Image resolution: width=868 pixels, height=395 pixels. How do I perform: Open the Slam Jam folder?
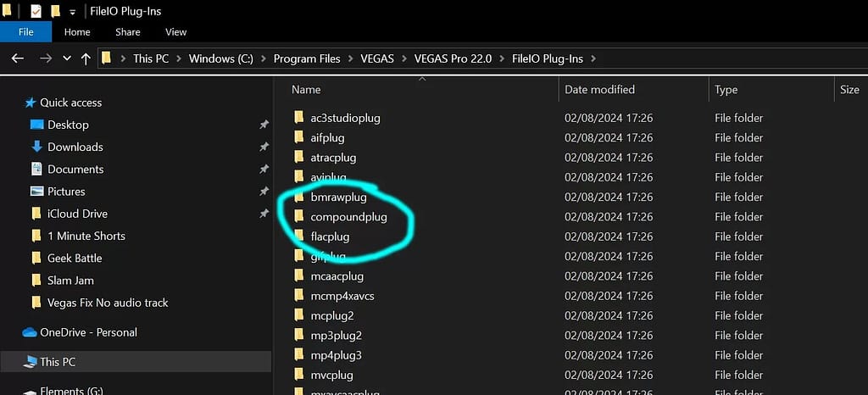[70, 281]
